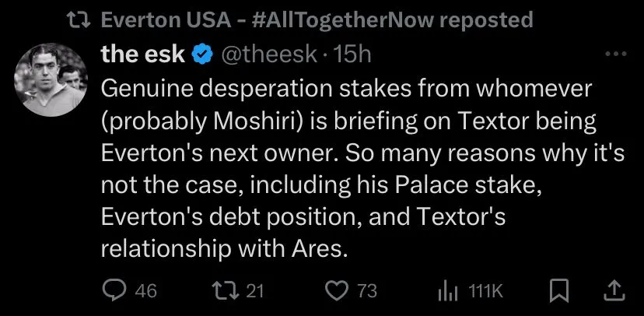Image resolution: width=644 pixels, height=316 pixels.
Task: Click the reply speech bubble icon
Action: point(115,291)
